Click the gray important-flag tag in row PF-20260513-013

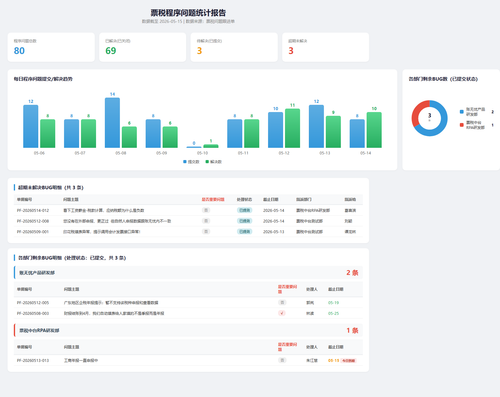click(x=282, y=360)
